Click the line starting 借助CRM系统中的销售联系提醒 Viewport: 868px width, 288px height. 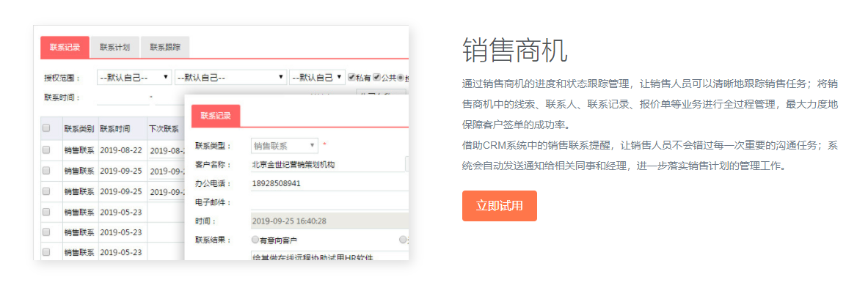(x=649, y=145)
